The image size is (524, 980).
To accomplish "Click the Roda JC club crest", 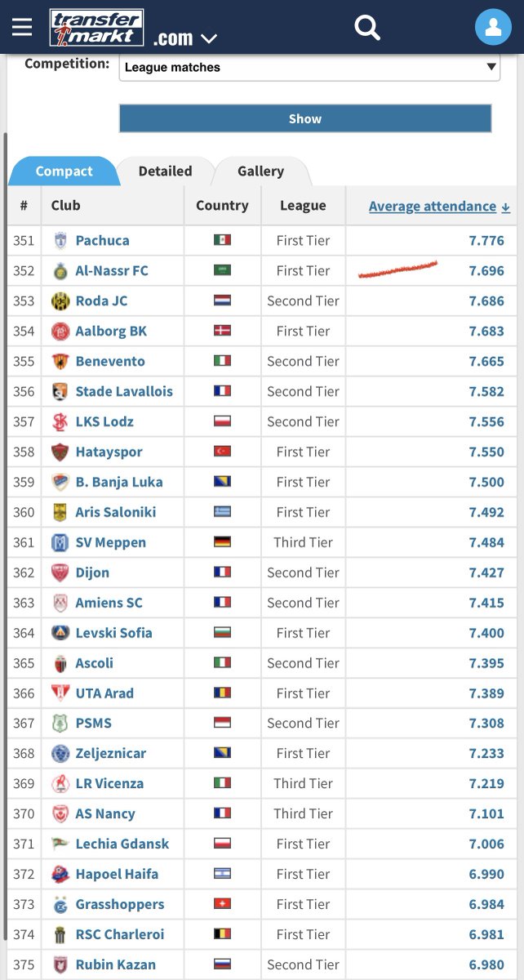I will (60, 301).
